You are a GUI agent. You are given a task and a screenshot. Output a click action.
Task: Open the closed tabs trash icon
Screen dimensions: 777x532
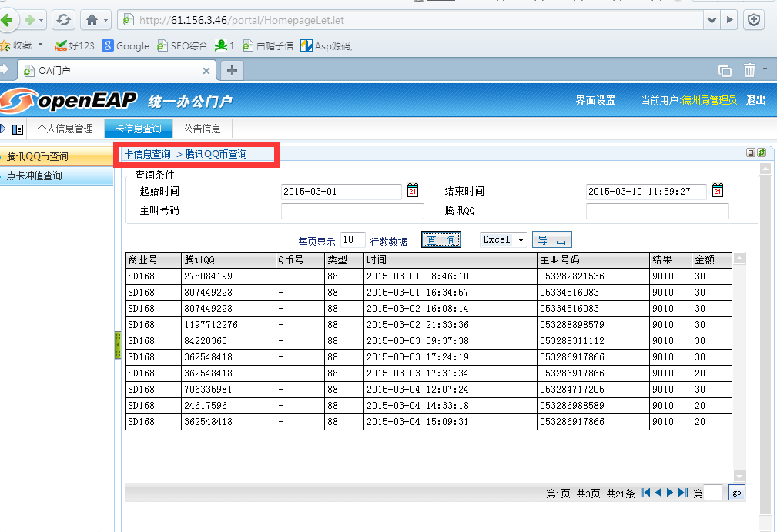749,70
